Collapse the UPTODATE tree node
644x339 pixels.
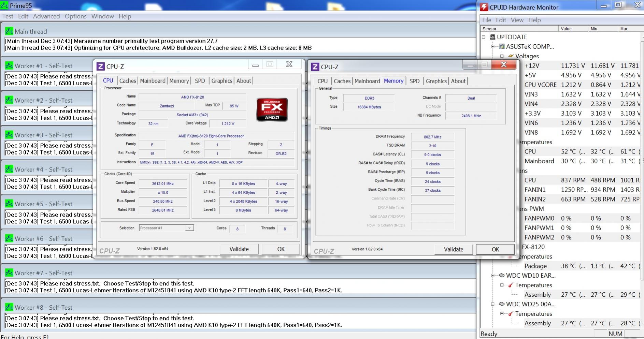tap(484, 37)
